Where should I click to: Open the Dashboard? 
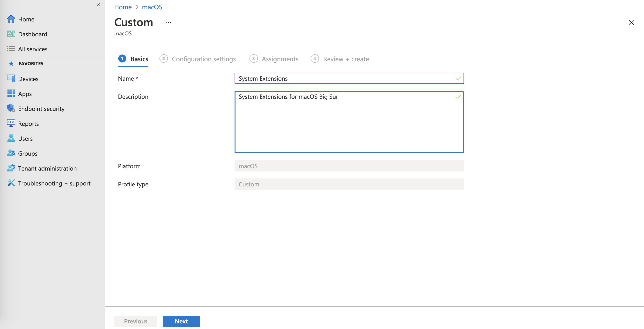tap(32, 34)
